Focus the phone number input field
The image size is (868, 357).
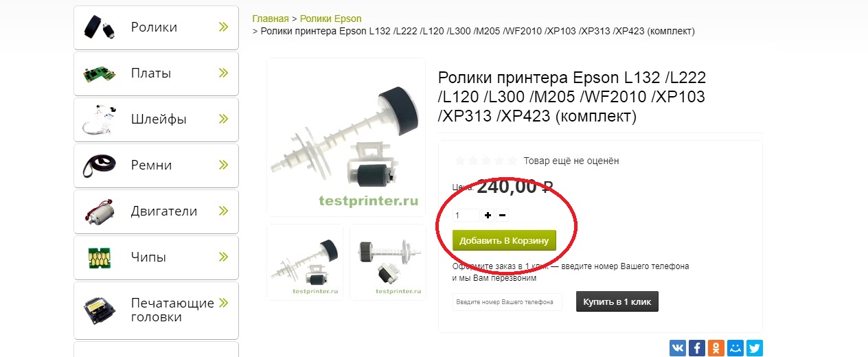click(x=507, y=302)
